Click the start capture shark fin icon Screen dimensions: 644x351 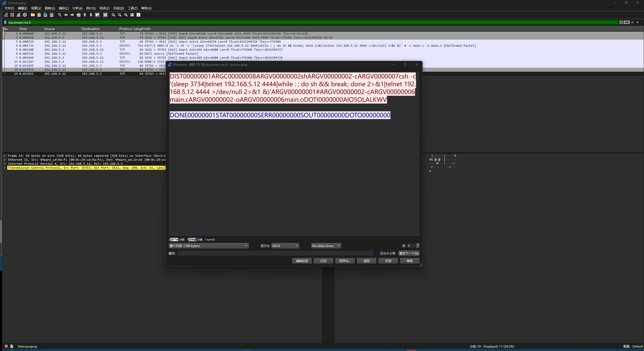pos(6,15)
